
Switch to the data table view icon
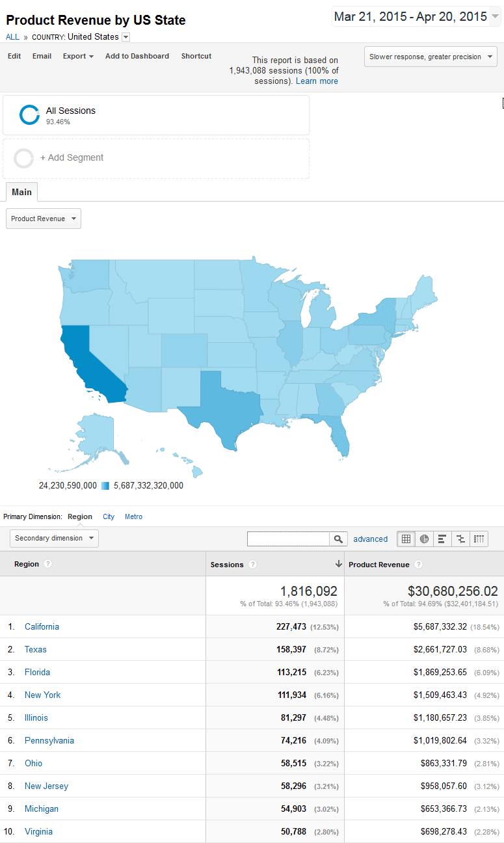click(406, 539)
